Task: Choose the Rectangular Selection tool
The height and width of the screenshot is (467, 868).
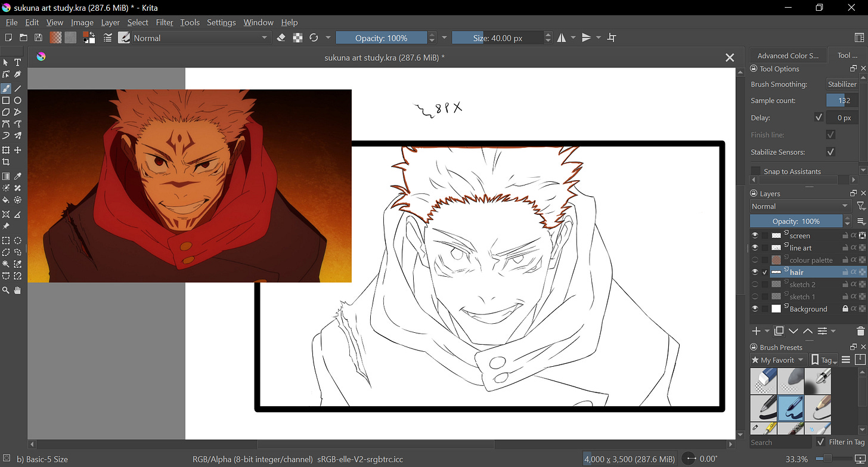Action: [6, 240]
